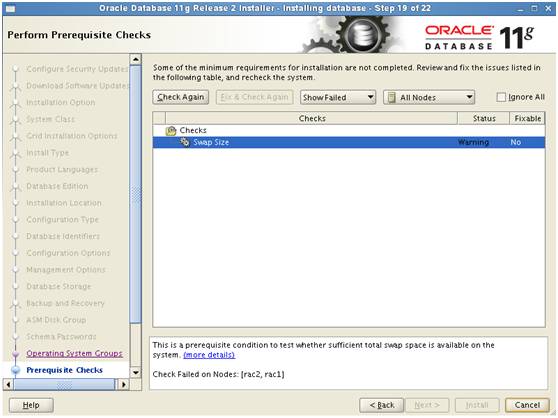Image resolution: width=558 pixels, height=418 pixels.
Task: Click the ASM Disk Group step
Action: (x=56, y=320)
